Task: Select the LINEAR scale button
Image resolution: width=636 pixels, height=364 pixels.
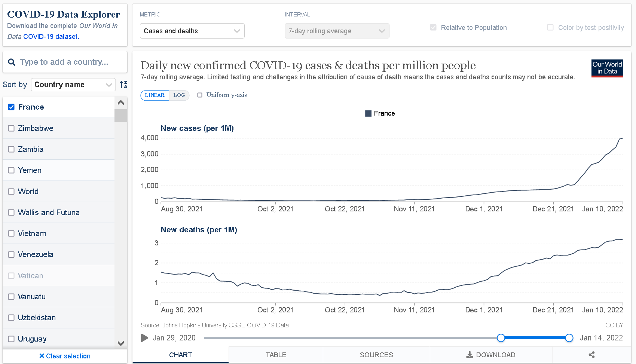Action: point(155,95)
